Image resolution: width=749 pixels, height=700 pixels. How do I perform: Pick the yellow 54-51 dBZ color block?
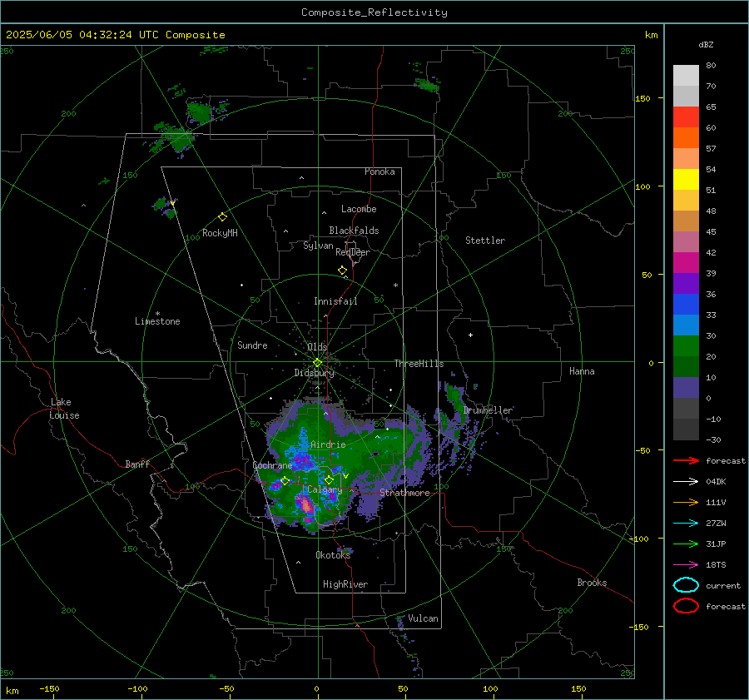pyautogui.click(x=686, y=179)
